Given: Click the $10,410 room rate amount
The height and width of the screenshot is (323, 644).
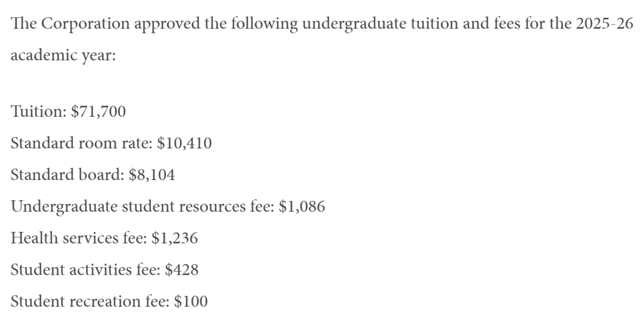Looking at the screenshot, I should click(184, 143).
